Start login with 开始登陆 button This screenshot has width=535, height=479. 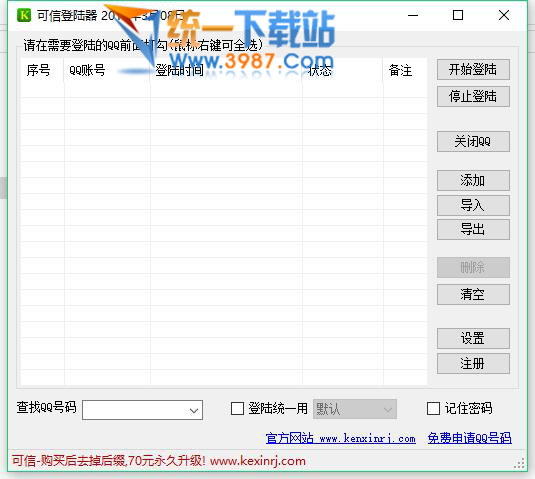[x=473, y=70]
